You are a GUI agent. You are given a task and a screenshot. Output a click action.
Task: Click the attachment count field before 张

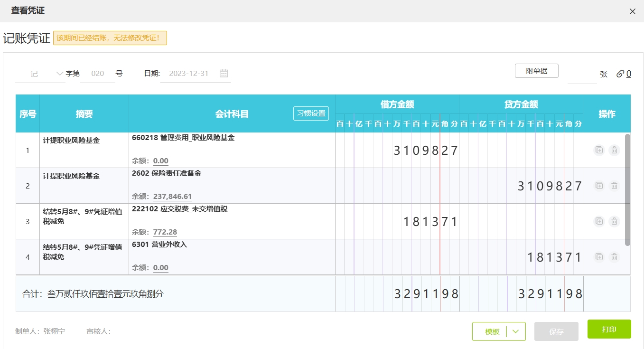[x=582, y=74]
